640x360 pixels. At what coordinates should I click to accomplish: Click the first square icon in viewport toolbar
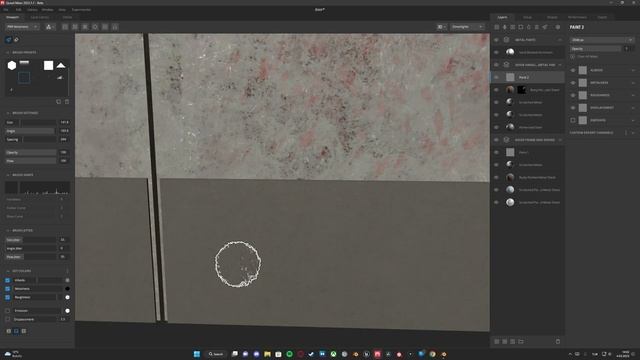click(x=65, y=27)
